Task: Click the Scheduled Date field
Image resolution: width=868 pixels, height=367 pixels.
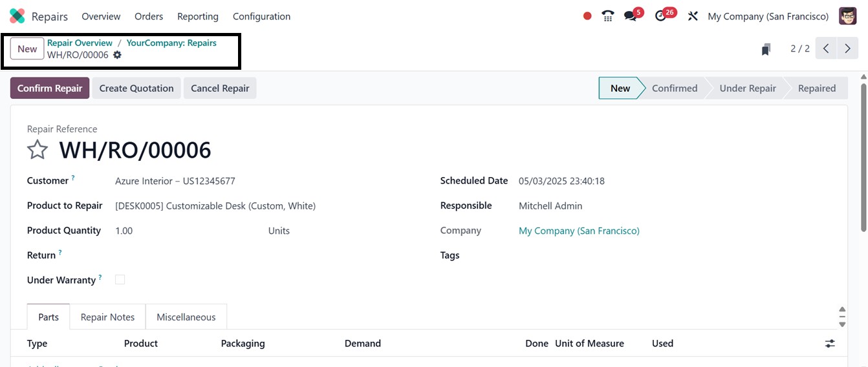Action: coord(561,181)
